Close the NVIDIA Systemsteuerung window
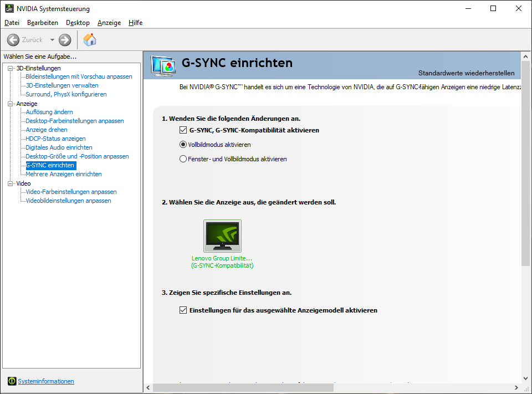 tap(519, 8)
